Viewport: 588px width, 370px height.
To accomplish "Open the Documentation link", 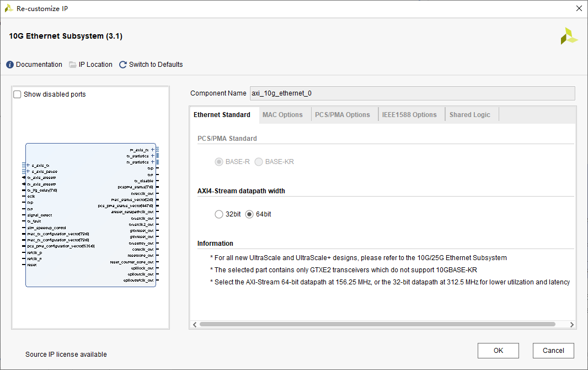I will [39, 65].
